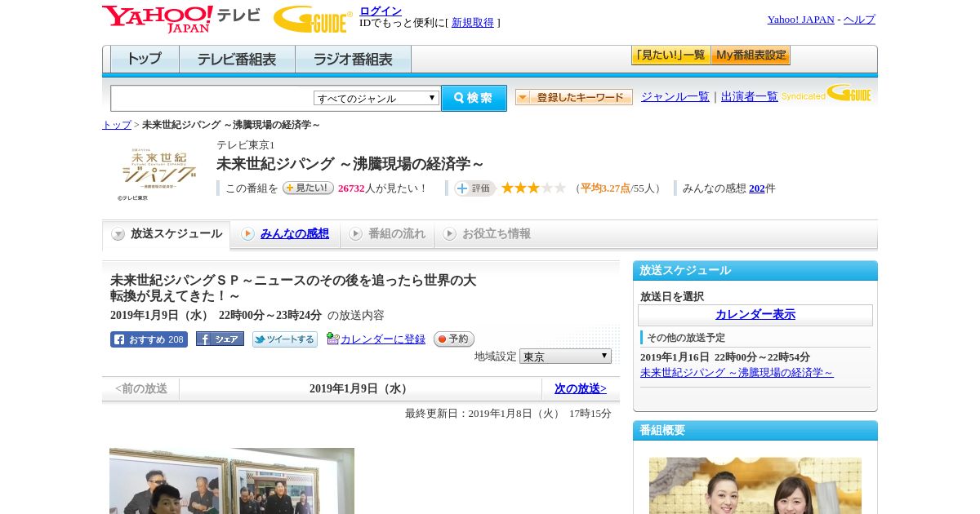Click the 番組概要 presenters photo
The image size is (980, 514).
(755, 485)
